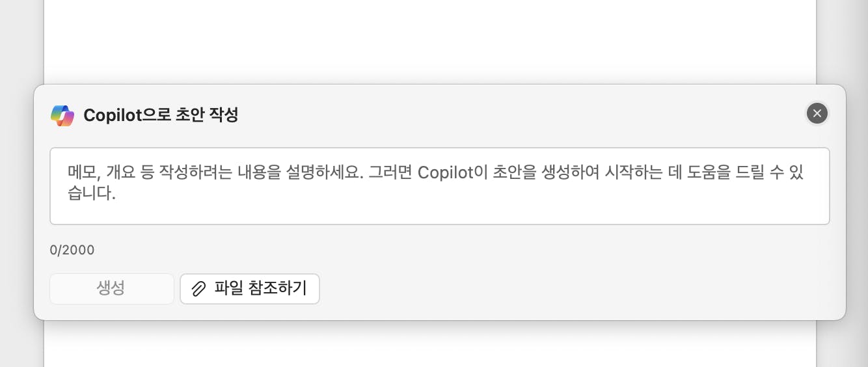The height and width of the screenshot is (367, 868).
Task: Click empty dialog space right of 파일 참조하기
Action: click(553, 289)
